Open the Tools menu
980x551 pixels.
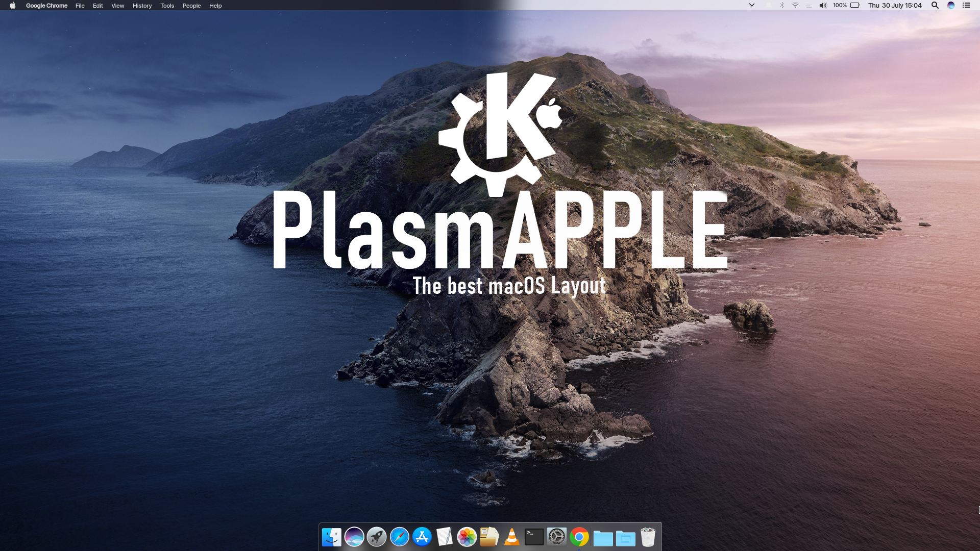click(167, 6)
